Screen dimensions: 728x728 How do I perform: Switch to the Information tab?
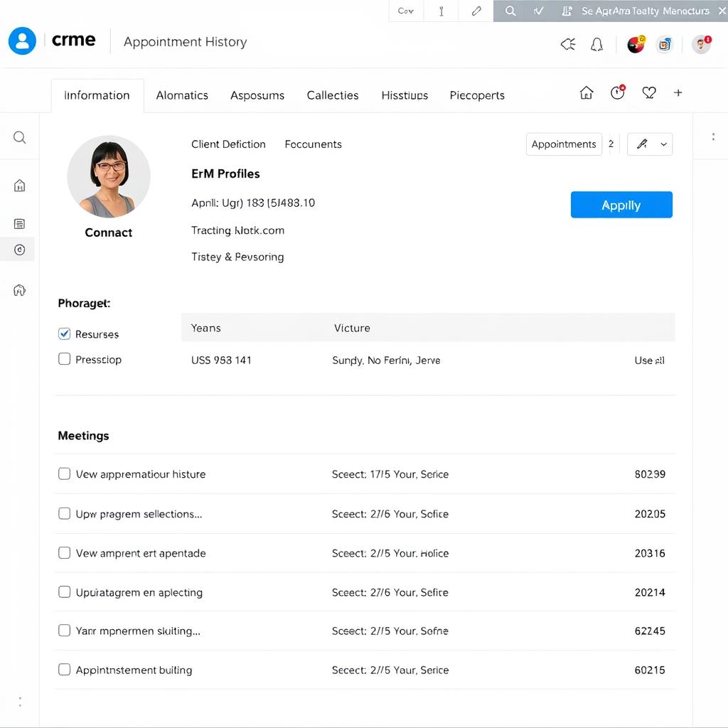pos(97,95)
